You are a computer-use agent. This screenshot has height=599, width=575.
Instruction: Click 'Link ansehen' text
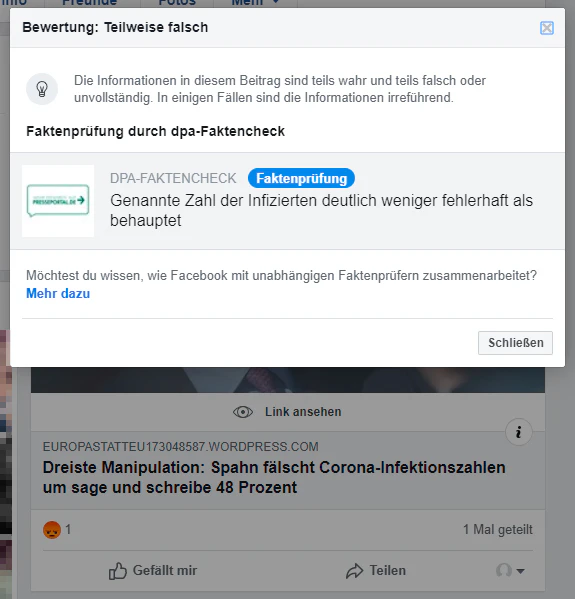click(303, 412)
